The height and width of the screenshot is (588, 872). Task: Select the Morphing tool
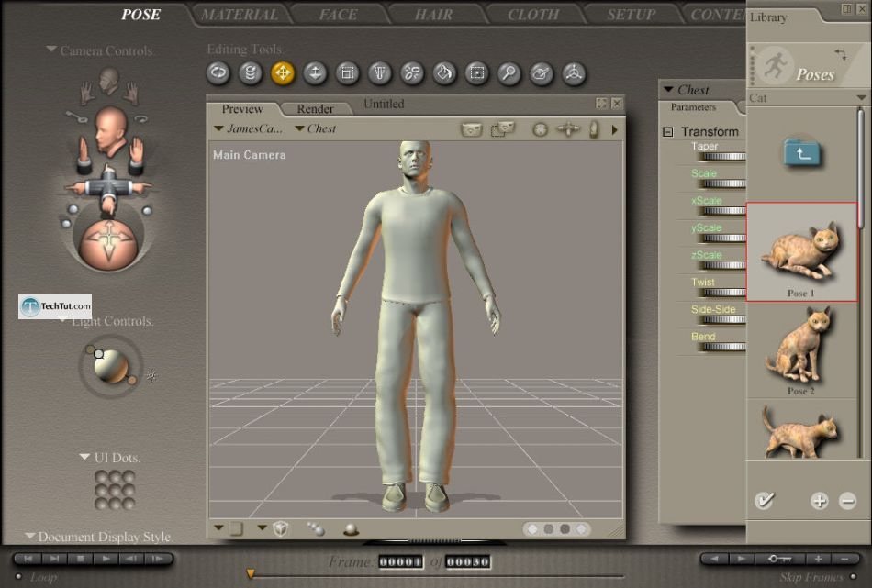(x=542, y=73)
